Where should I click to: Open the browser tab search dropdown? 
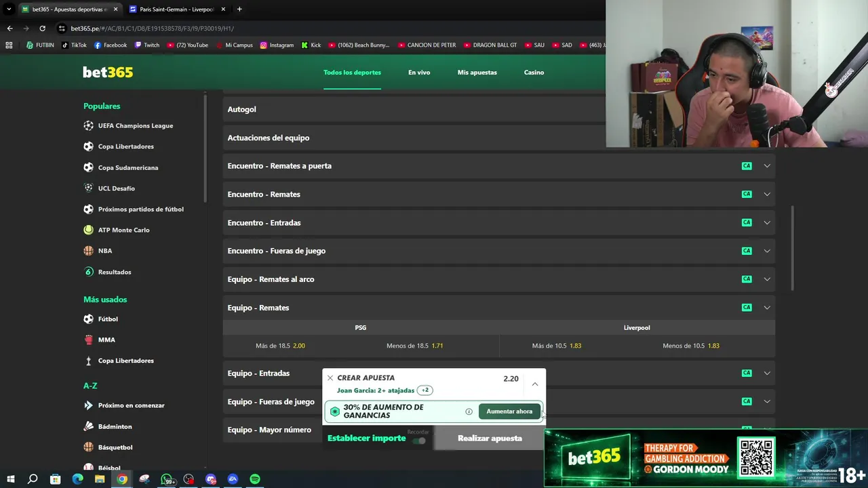[x=9, y=9]
